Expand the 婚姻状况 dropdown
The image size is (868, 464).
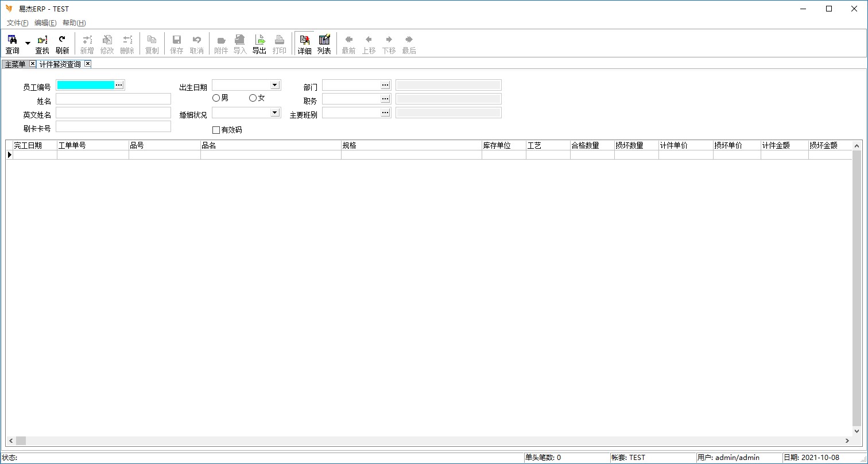275,113
